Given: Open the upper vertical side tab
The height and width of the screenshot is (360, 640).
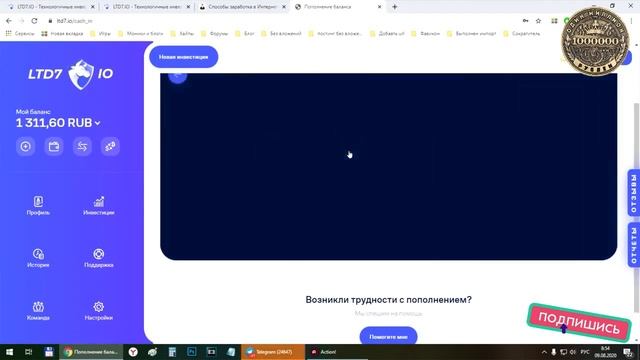Looking at the screenshot, I should pyautogui.click(x=633, y=193).
